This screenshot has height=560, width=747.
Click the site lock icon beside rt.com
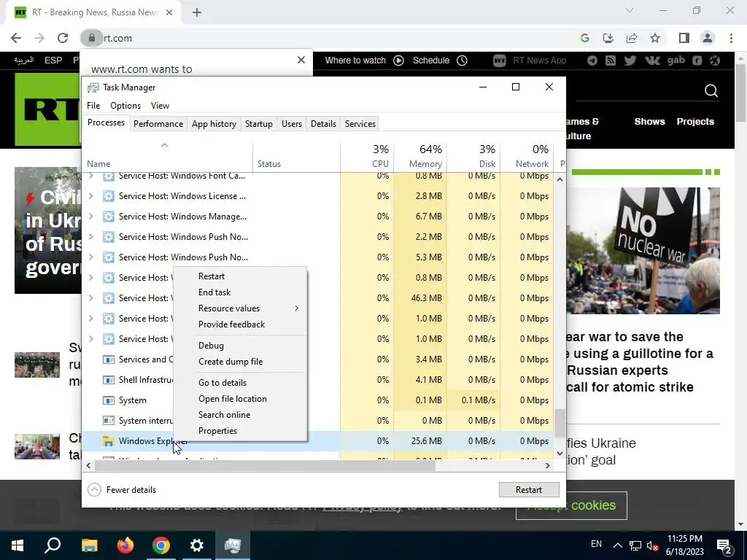pyautogui.click(x=91, y=38)
